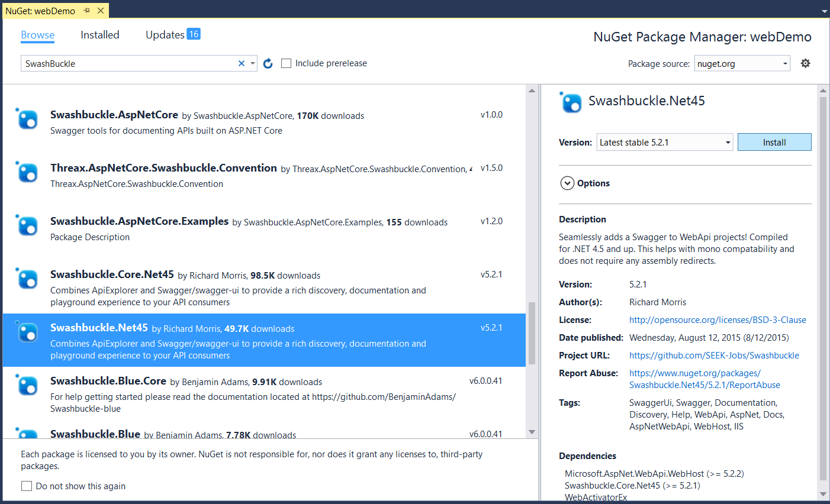This screenshot has height=504, width=830.
Task: Click the package list scrollbar thumb
Action: (x=532, y=333)
